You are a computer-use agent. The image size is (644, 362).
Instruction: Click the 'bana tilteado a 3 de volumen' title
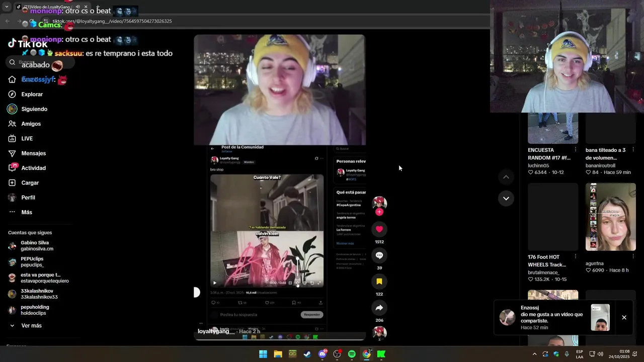[606, 154]
